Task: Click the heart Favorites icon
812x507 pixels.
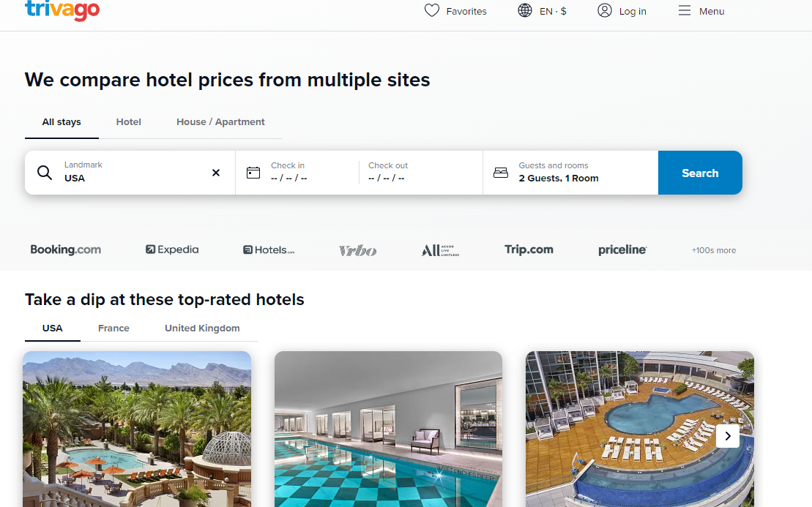Action: pos(432,11)
